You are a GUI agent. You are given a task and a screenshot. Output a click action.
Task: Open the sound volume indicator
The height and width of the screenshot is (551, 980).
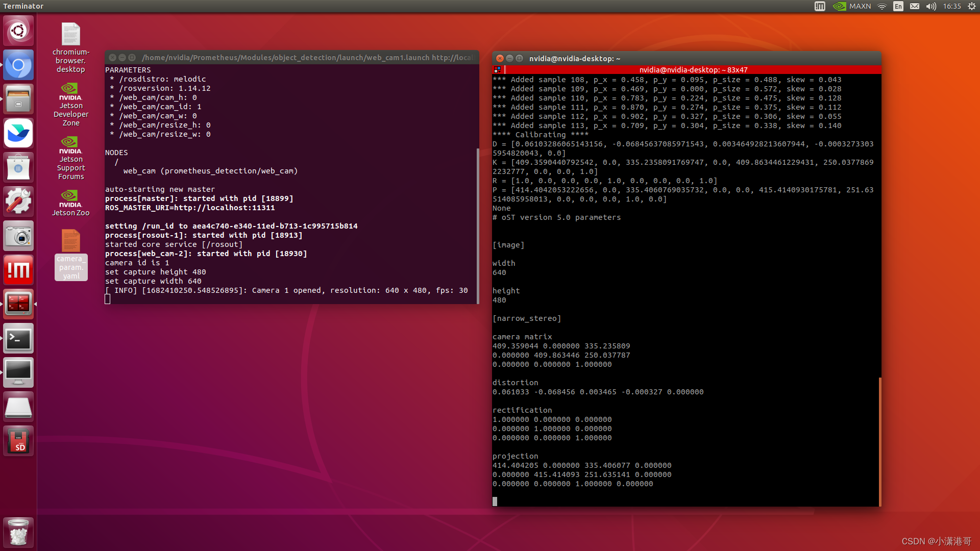tap(931, 6)
